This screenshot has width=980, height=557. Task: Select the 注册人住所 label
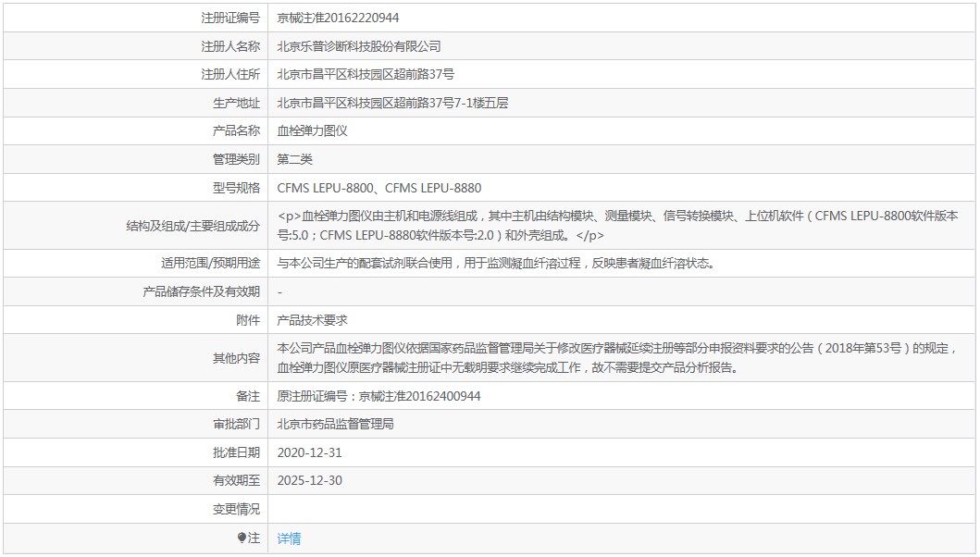tap(230, 74)
